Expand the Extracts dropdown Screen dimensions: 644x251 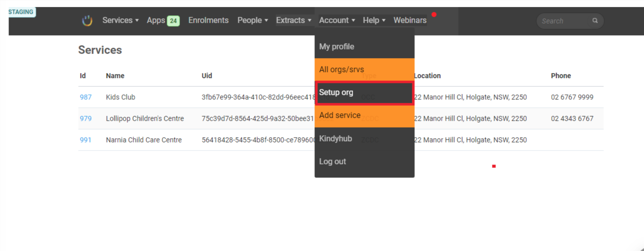click(294, 20)
